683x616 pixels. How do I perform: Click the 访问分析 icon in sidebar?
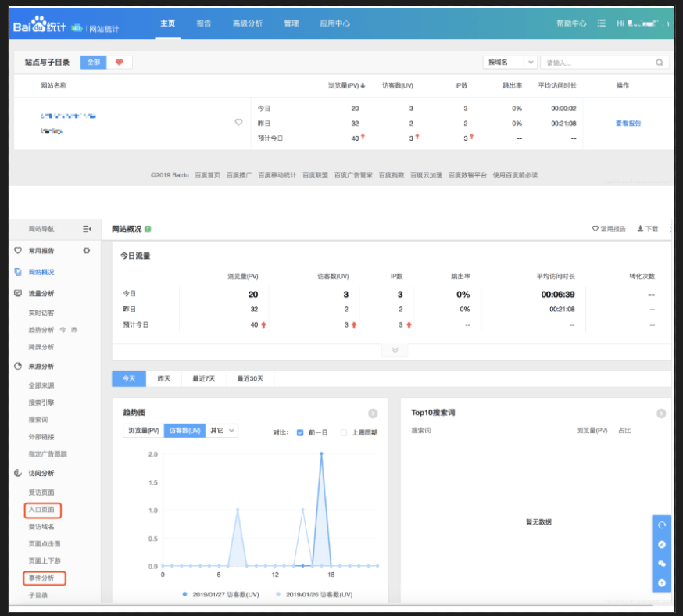[x=18, y=473]
